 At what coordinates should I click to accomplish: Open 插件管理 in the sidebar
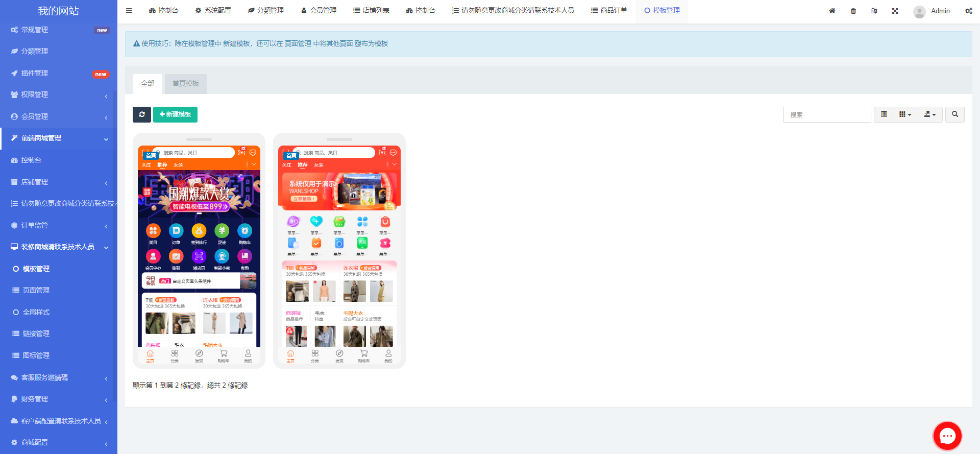tap(59, 73)
